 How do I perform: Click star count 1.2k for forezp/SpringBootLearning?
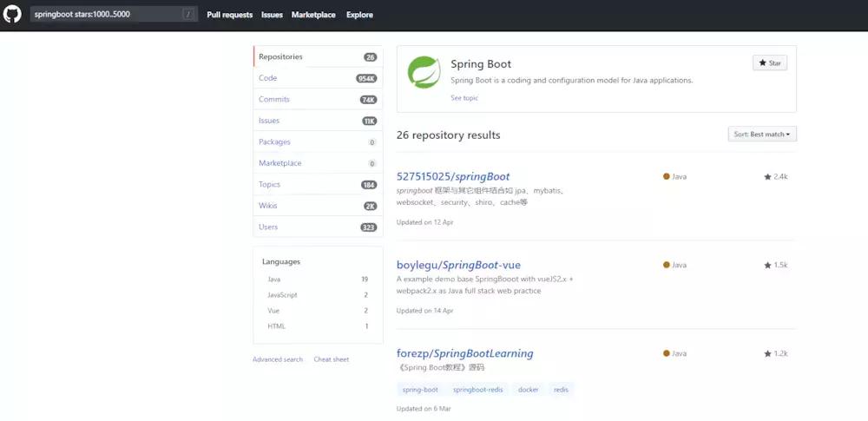click(x=775, y=353)
